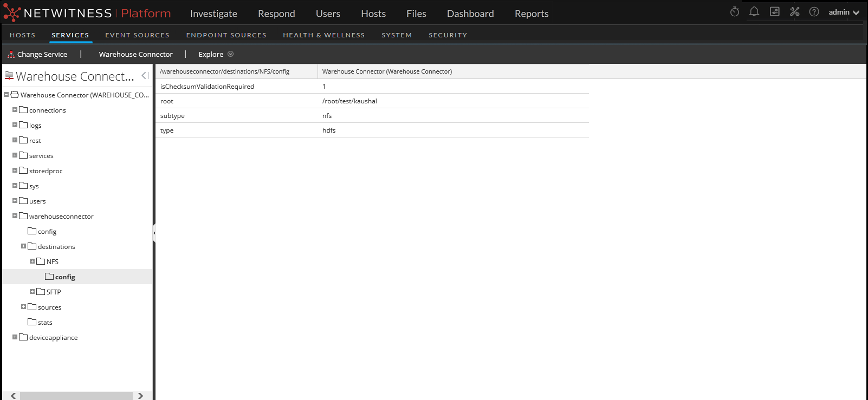Viewport: 868px width, 400px height.
Task: Collapse the Warehouse Connector root node
Action: [7, 95]
